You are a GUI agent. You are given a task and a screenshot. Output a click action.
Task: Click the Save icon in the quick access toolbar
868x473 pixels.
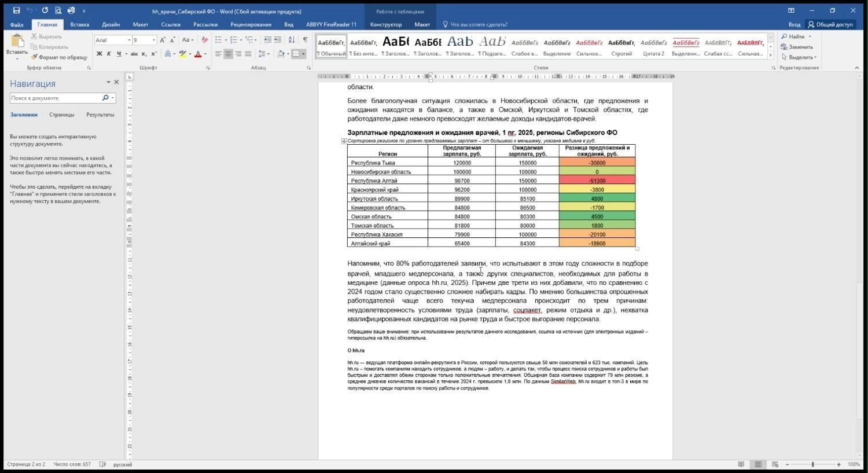point(16,10)
